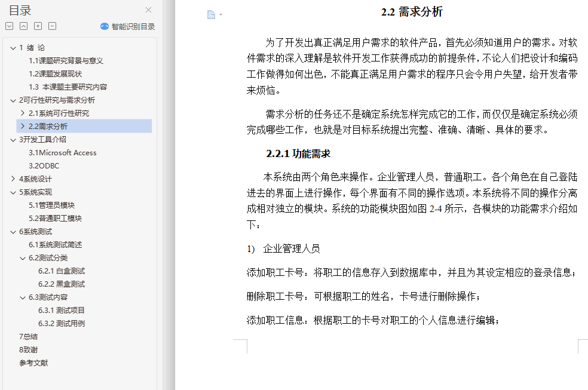The height and width of the screenshot is (390, 588).
Task: Jump to 1.1课题研究背景与意义
Action: coord(66,61)
